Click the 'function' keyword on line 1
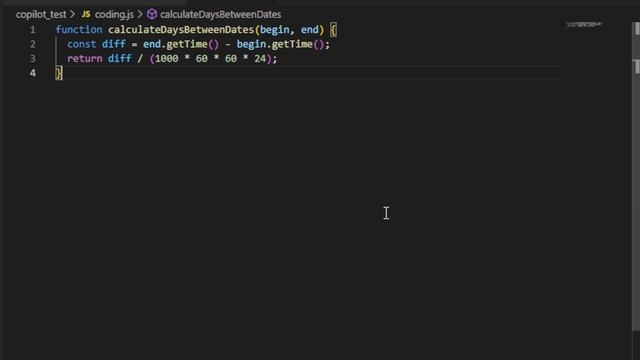 coord(79,30)
